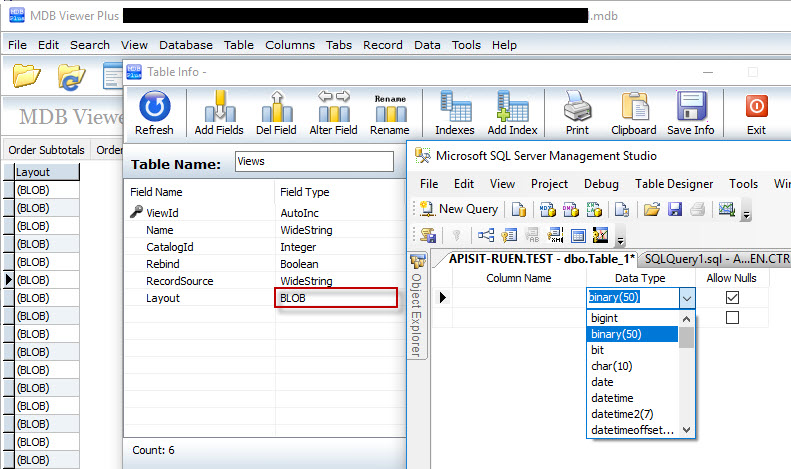
Task: Click the Manage Indexes and Keys icon
Action: pos(509,235)
